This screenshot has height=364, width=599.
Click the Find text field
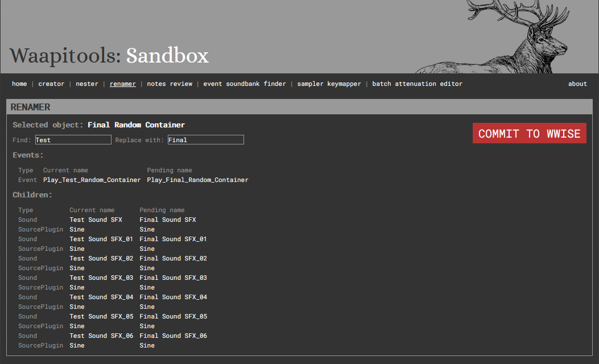(73, 140)
